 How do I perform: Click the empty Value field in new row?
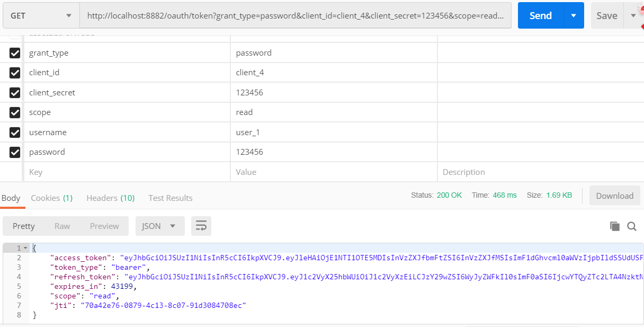pyautogui.click(x=334, y=172)
